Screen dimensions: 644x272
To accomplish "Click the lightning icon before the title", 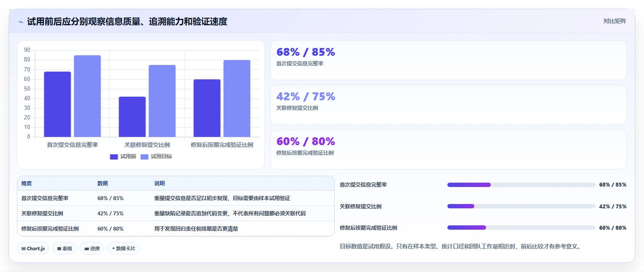I will [x=21, y=21].
